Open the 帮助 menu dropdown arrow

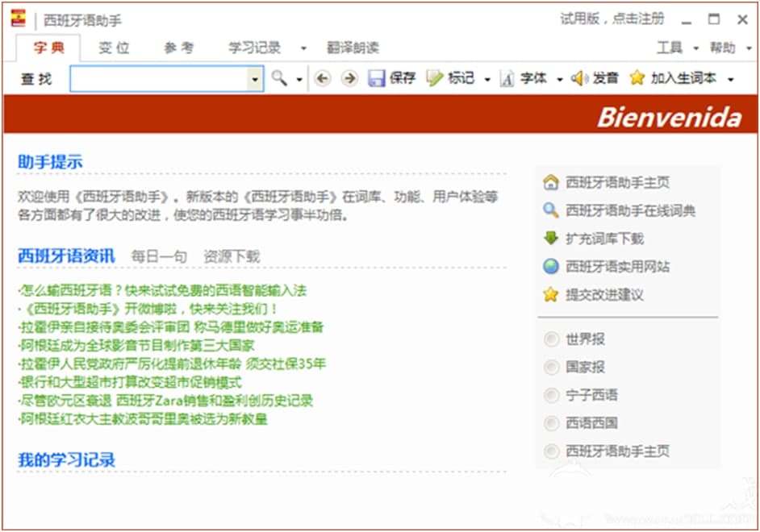749,48
